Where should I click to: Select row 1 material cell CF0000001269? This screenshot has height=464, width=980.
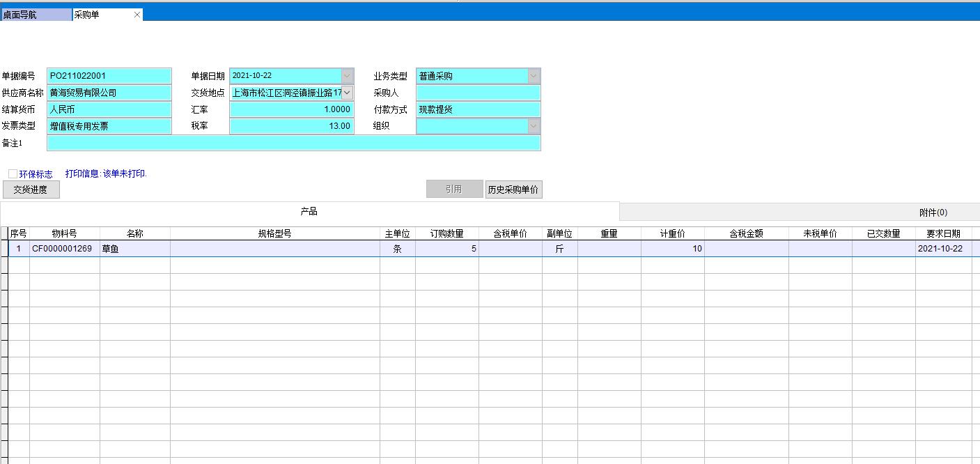pos(64,249)
